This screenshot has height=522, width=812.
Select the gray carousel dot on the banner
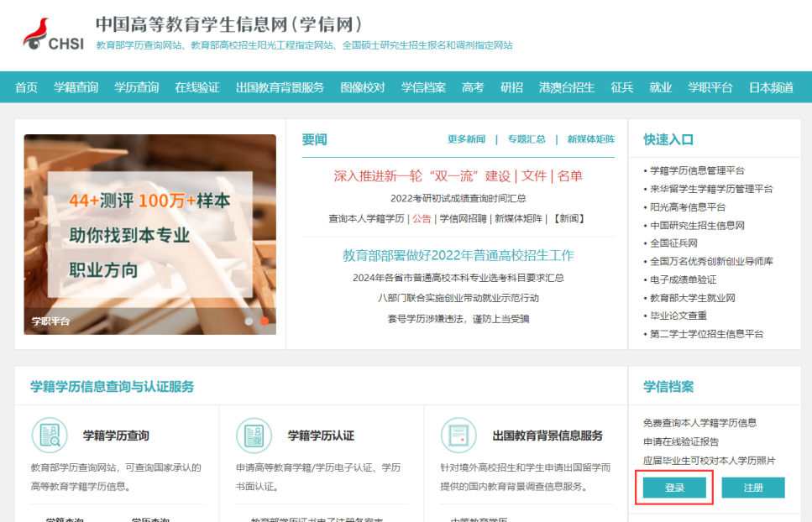249,321
